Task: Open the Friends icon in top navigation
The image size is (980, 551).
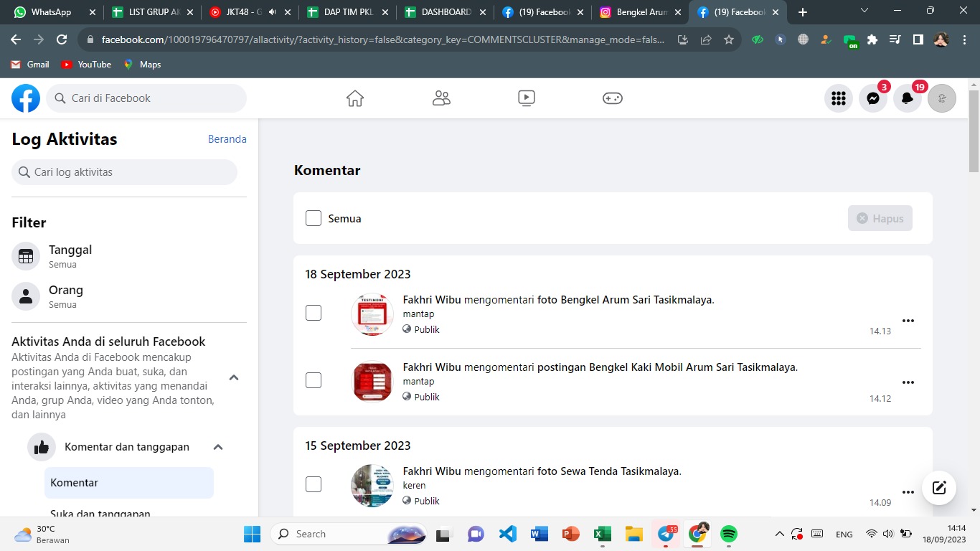Action: [441, 98]
